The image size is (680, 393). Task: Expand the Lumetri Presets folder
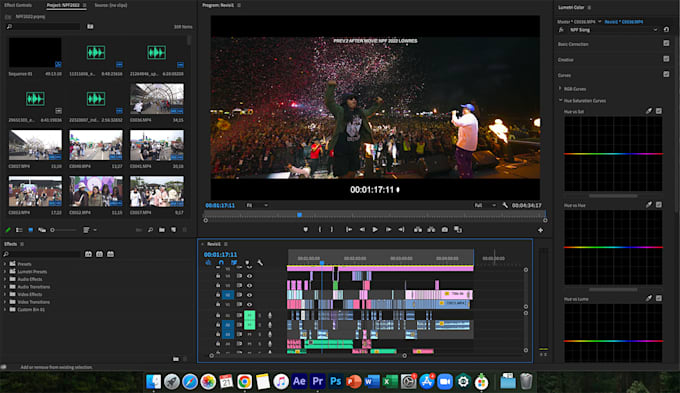(x=5, y=272)
